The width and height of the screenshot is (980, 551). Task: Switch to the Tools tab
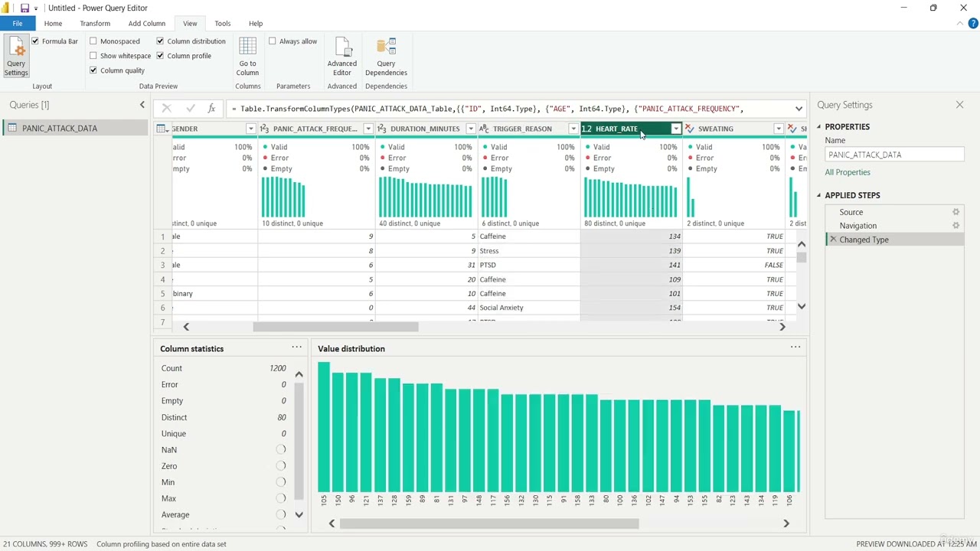tap(222, 24)
